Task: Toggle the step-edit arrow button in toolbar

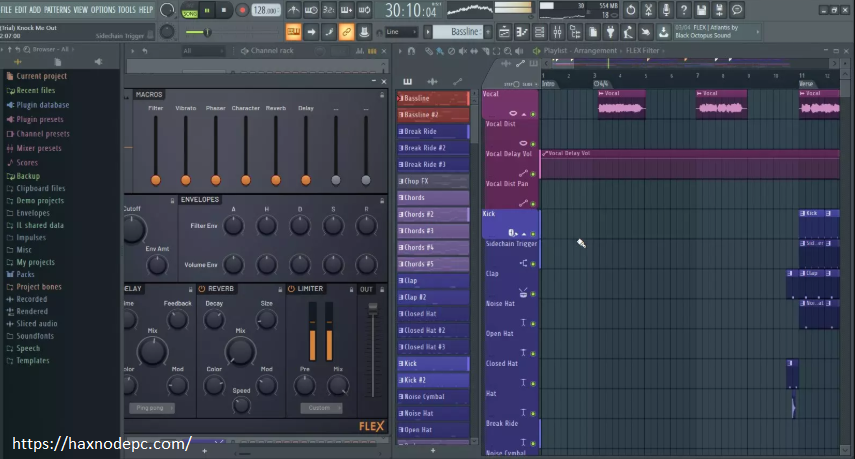Action: pyautogui.click(x=311, y=32)
